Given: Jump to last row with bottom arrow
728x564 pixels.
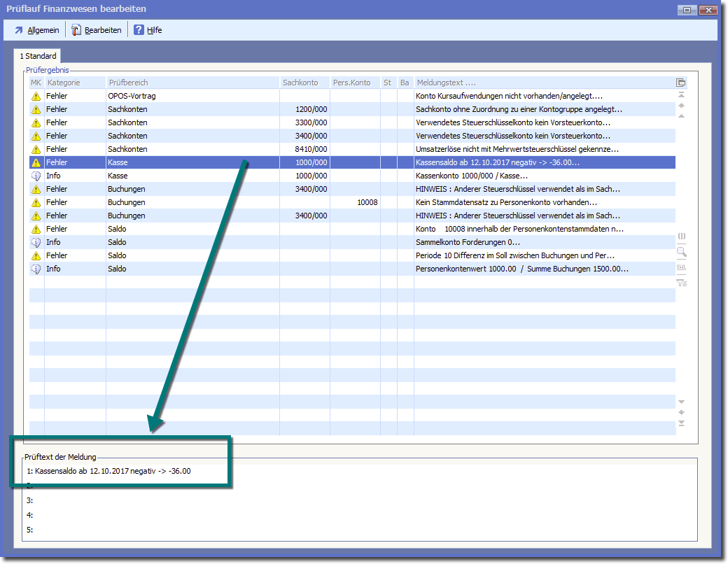Looking at the screenshot, I should [x=681, y=423].
